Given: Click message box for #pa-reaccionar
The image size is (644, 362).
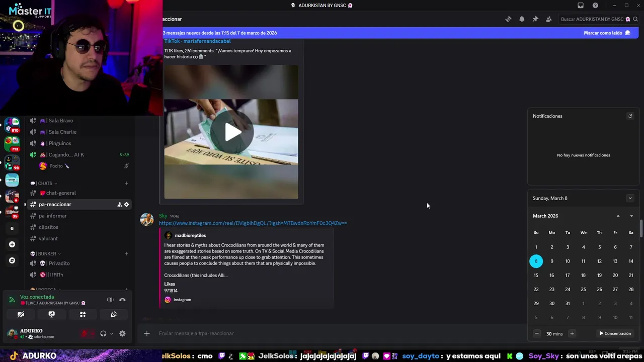Looking at the screenshot, I should (x=337, y=333).
